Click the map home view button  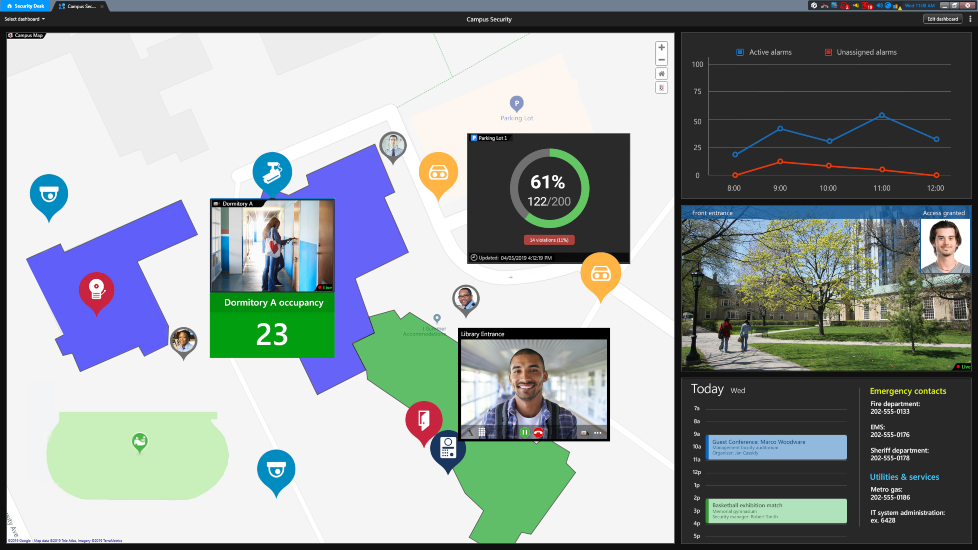661,74
